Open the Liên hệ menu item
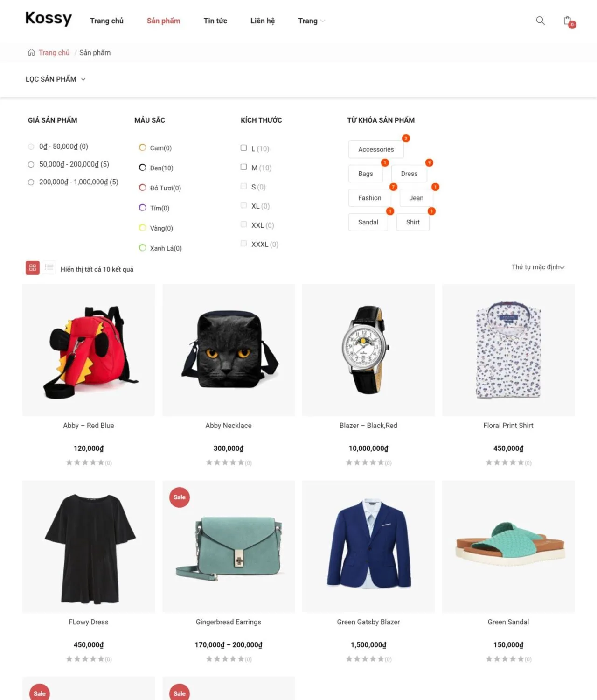The width and height of the screenshot is (597, 700). click(263, 21)
